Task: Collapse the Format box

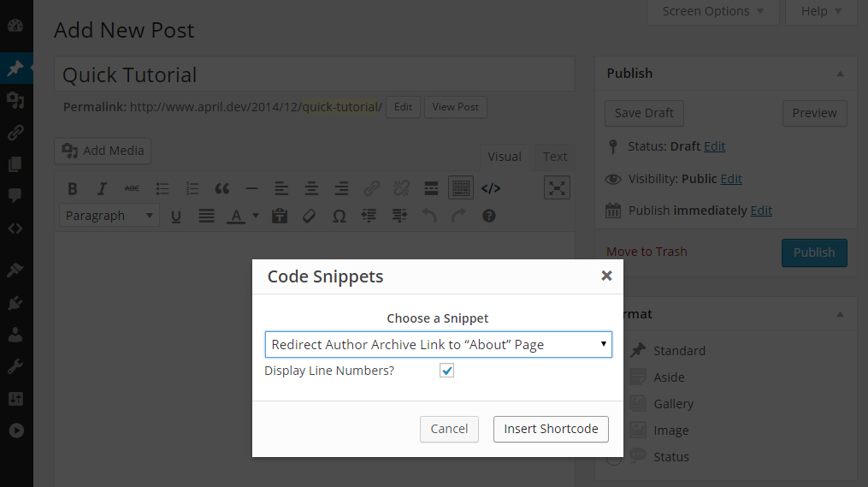Action: [x=840, y=314]
